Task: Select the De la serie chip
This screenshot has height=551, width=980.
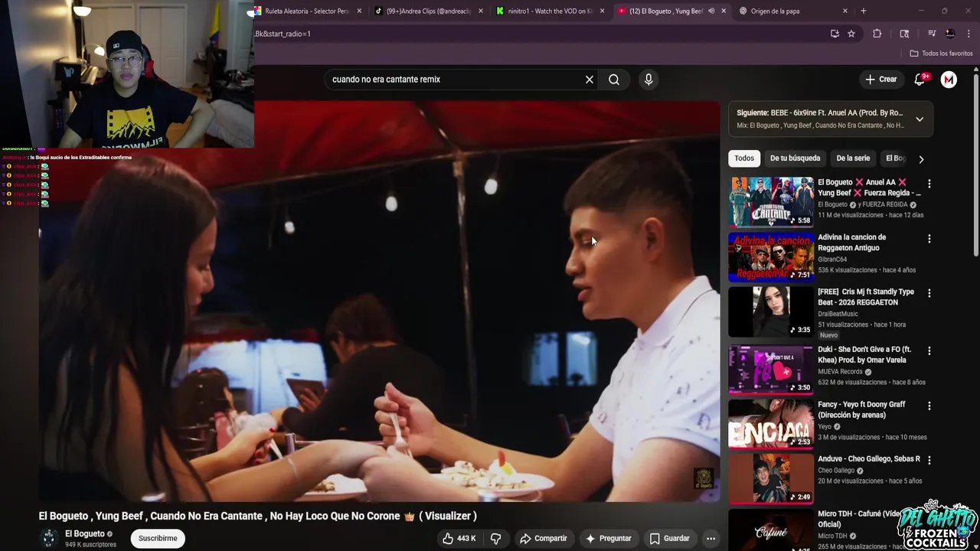Action: [853, 158]
